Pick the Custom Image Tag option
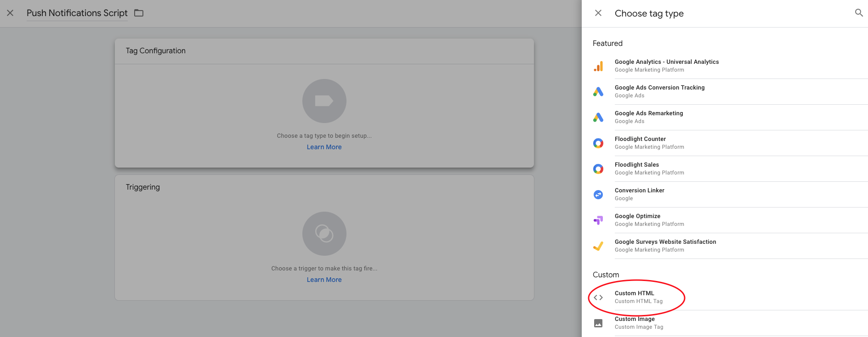 pos(639,323)
